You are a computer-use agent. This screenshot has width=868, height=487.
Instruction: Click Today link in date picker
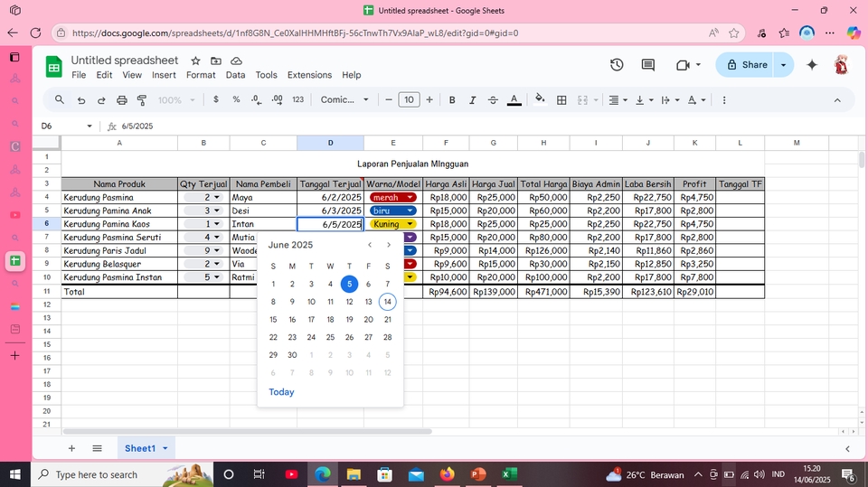(281, 392)
